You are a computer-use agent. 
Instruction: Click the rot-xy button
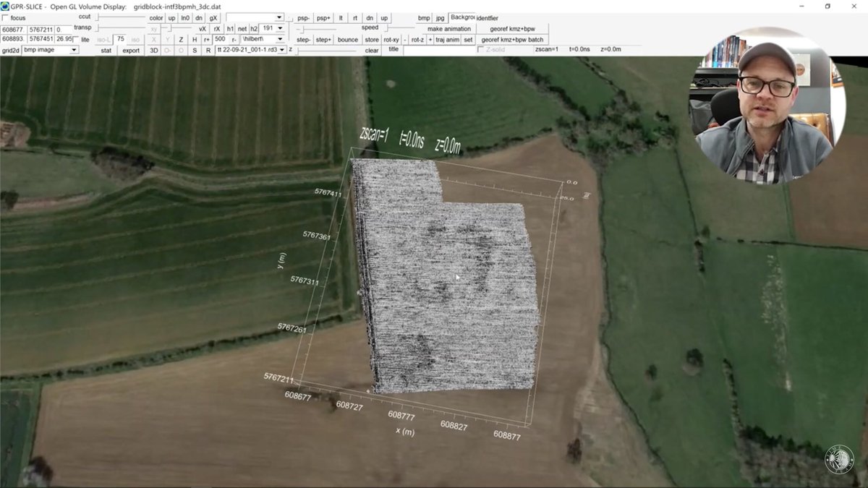(391, 39)
